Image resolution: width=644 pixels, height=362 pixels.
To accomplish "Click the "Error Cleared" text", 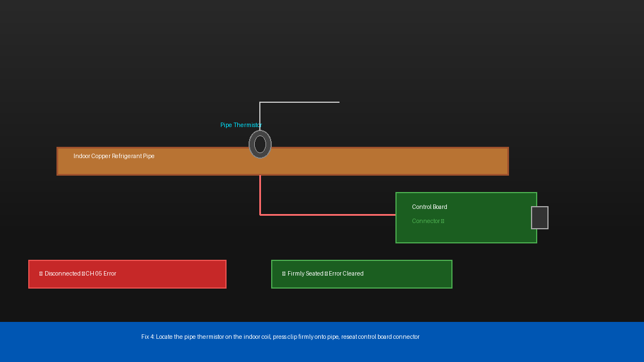I will coord(346,274).
